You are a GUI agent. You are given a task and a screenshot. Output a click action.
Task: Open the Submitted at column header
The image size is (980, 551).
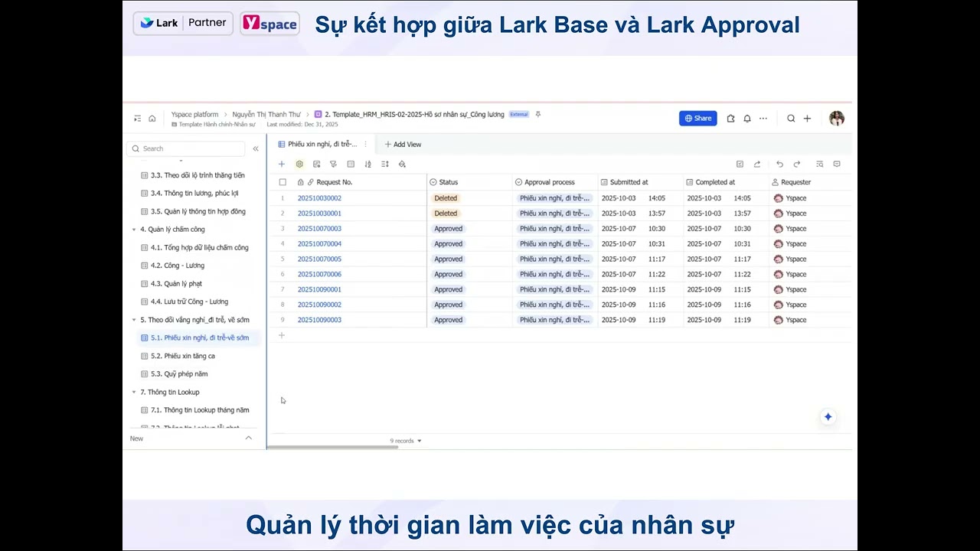[641, 182]
